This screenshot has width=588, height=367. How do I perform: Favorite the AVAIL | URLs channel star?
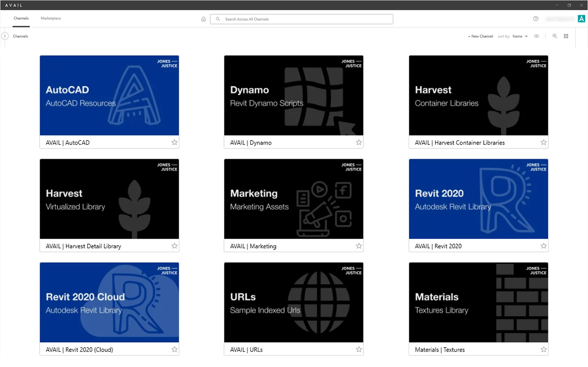click(359, 350)
